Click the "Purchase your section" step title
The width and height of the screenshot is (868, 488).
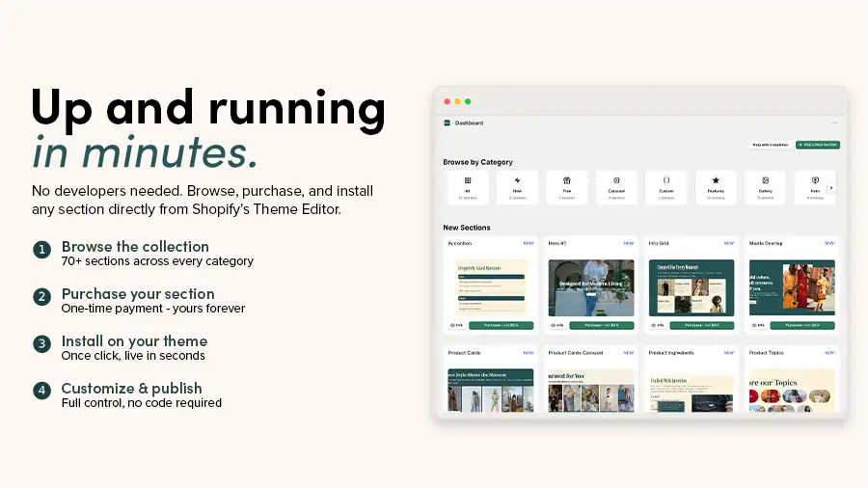point(138,294)
